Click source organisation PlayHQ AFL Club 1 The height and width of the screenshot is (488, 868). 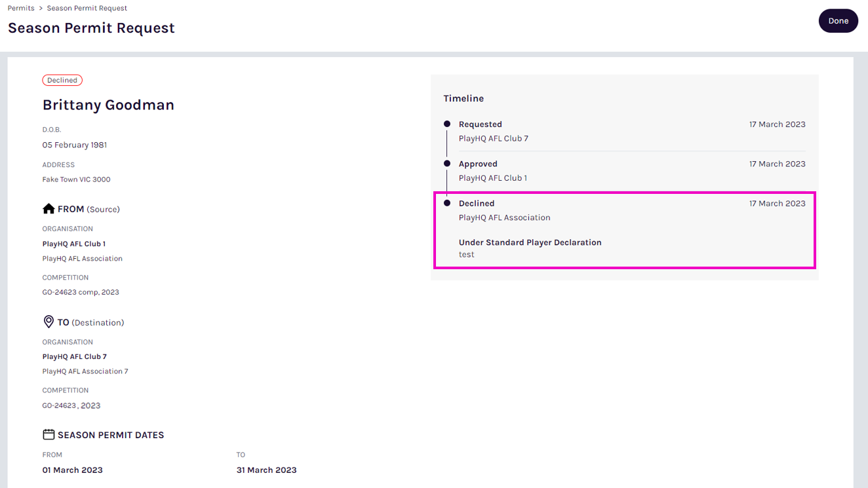74,244
